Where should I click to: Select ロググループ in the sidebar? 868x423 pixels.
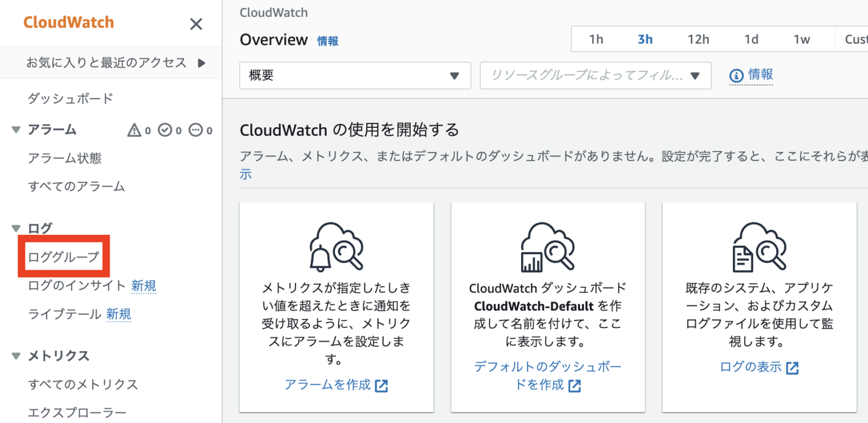pyautogui.click(x=63, y=256)
